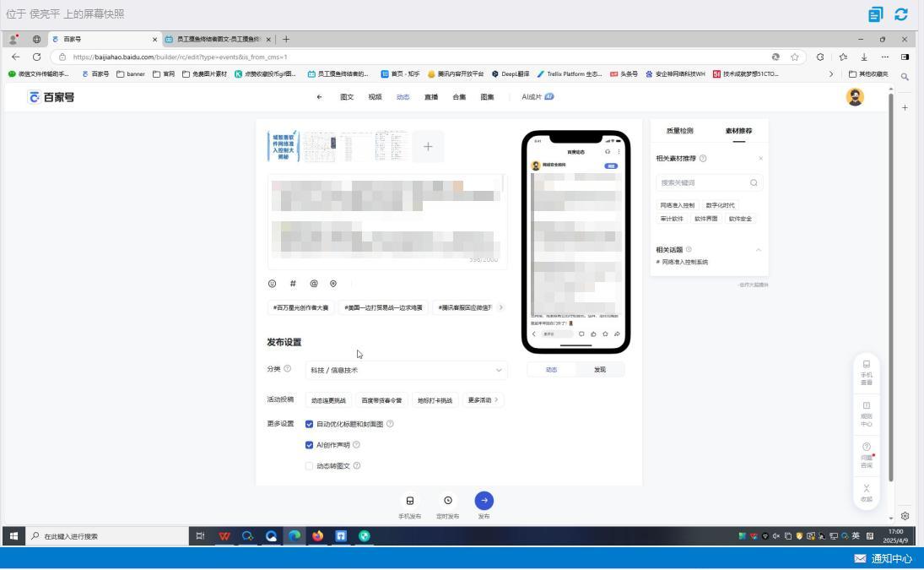This screenshot has height=570, width=924.
Task: Select 地标打卡挑战 activity
Action: tap(435, 400)
